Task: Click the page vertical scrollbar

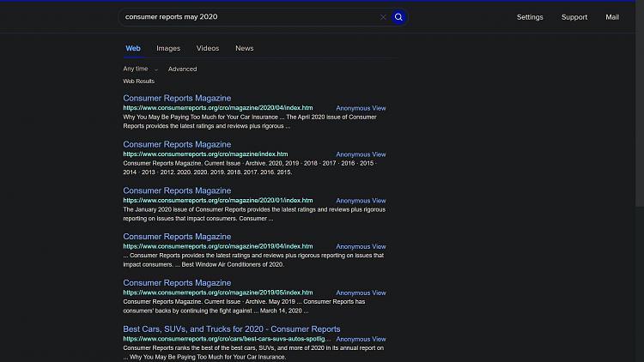Action: (640, 103)
